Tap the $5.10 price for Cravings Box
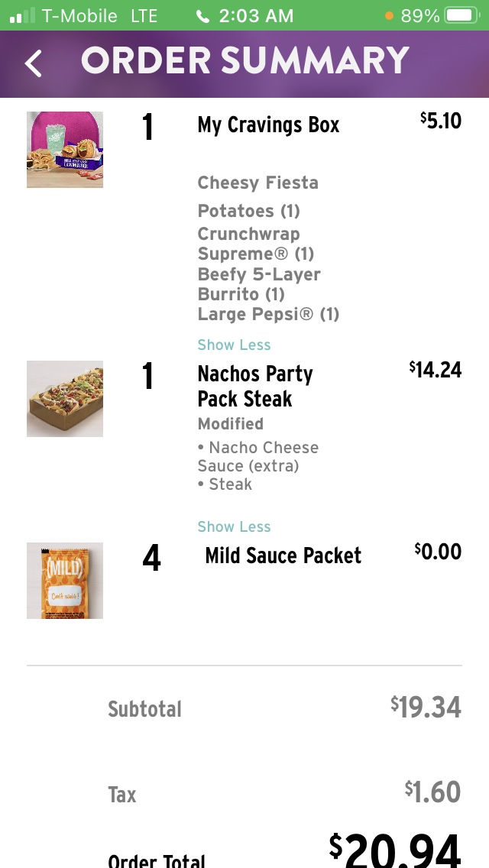This screenshot has width=489, height=868. coord(441,120)
